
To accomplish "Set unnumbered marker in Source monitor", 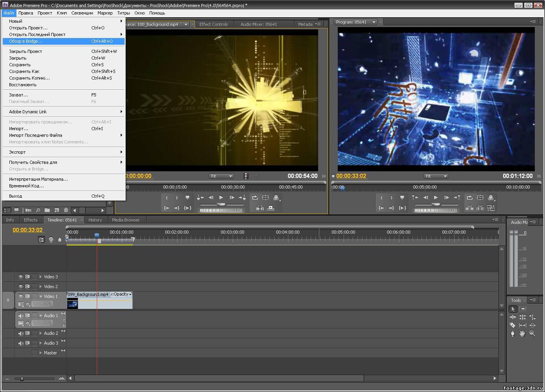I will click(187, 198).
